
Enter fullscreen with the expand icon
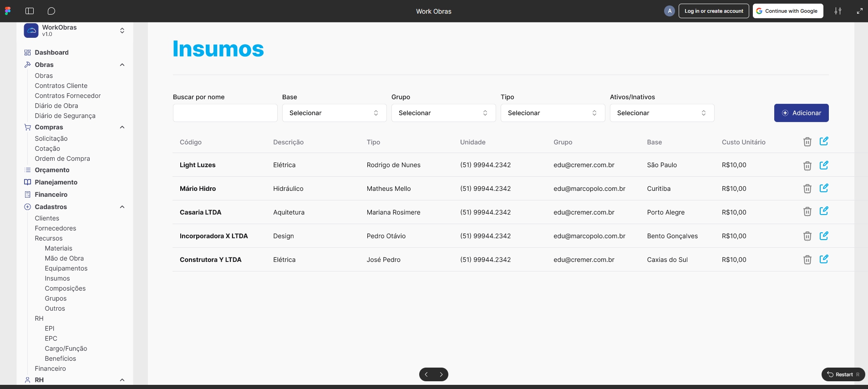(x=859, y=11)
